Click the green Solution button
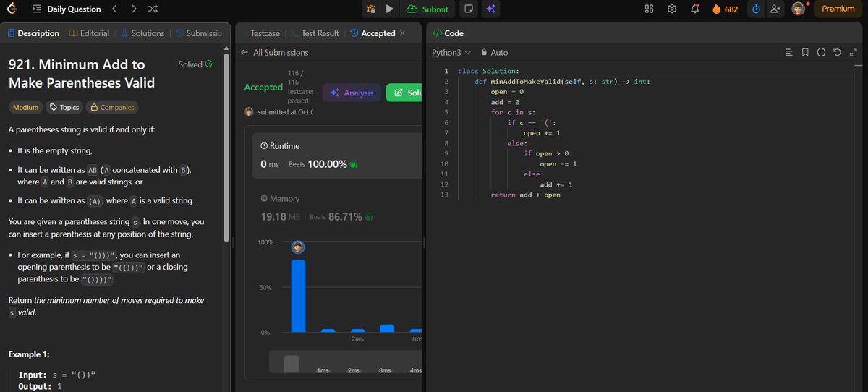 point(404,93)
